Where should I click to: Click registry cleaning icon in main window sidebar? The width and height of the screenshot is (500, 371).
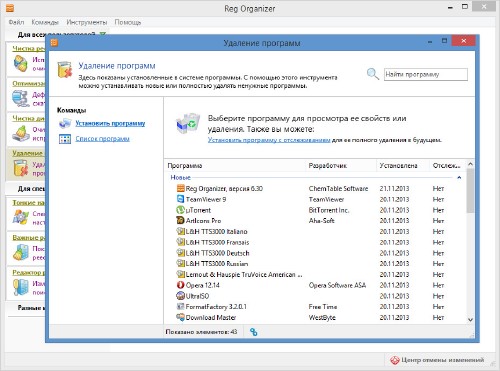click(x=21, y=63)
